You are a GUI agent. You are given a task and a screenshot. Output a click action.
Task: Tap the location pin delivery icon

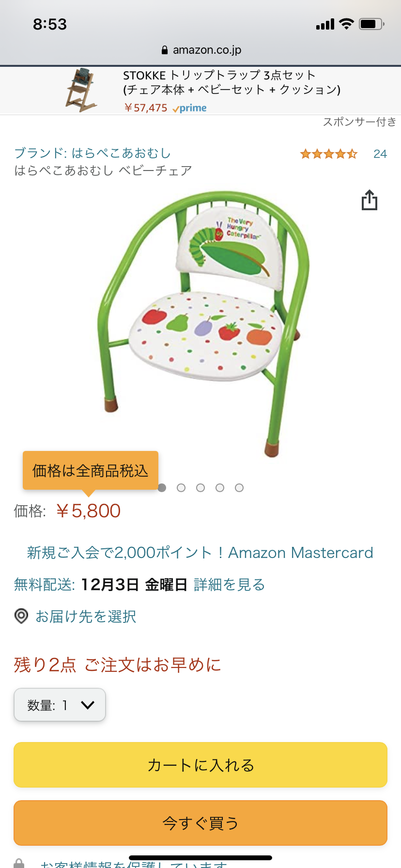pyautogui.click(x=21, y=616)
